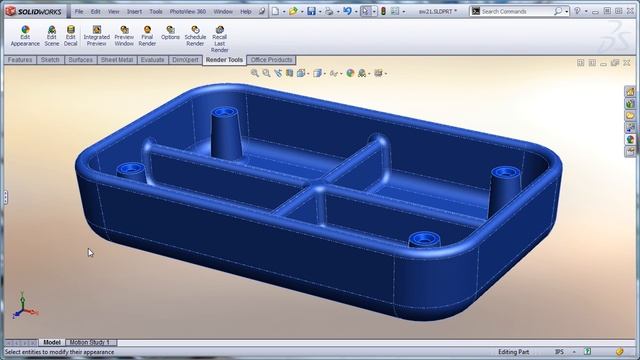Open the File Explorer task pane tab
Viewport: 640px width, 360px height.
(x=630, y=116)
